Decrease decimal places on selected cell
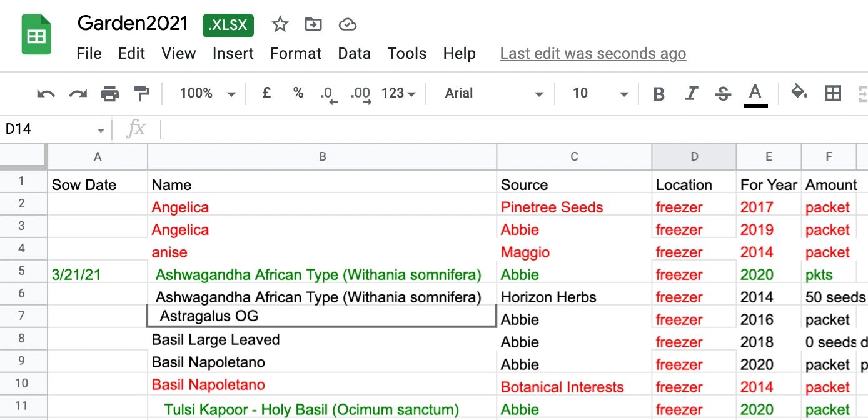Screen dimensions: 868x420 pos(326,92)
